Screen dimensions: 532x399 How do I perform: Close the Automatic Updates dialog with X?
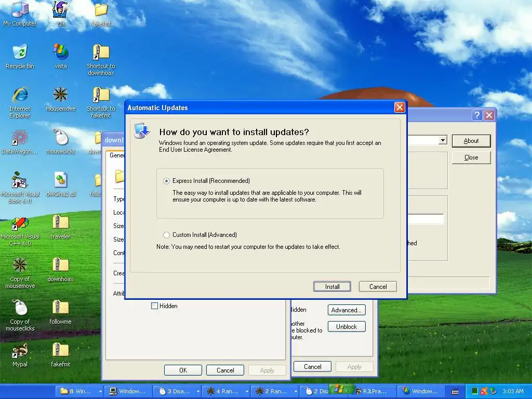[400, 108]
